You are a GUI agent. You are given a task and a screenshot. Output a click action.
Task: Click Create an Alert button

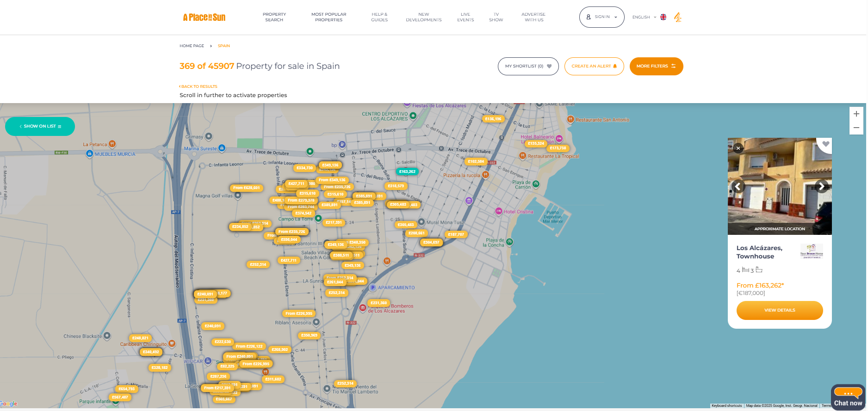(594, 66)
